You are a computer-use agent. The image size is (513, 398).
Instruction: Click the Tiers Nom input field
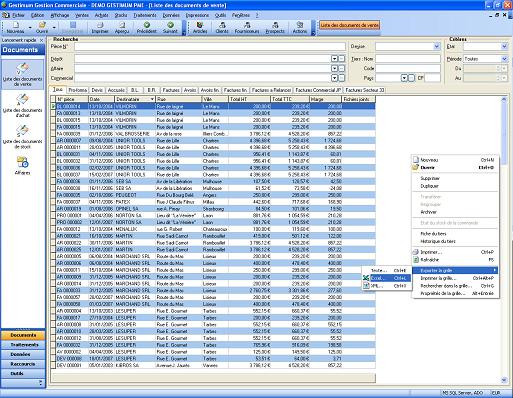click(408, 59)
